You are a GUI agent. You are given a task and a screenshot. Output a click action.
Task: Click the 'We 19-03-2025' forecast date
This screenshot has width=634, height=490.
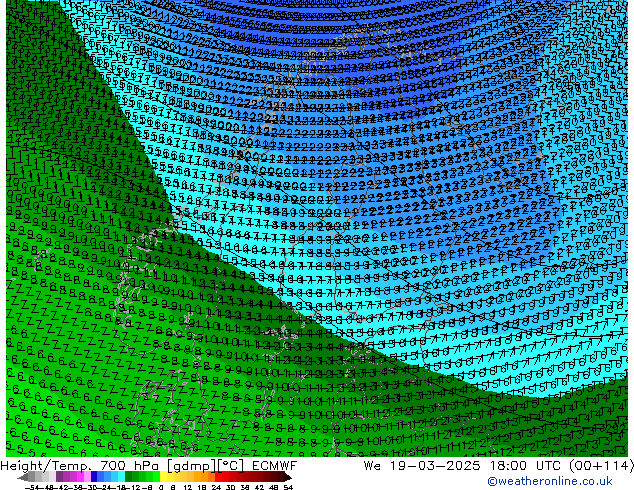[x=422, y=466]
